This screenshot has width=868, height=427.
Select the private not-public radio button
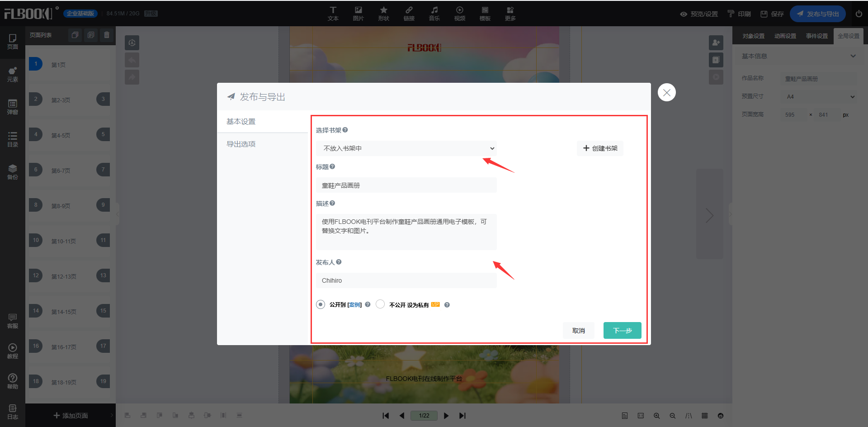pos(380,304)
